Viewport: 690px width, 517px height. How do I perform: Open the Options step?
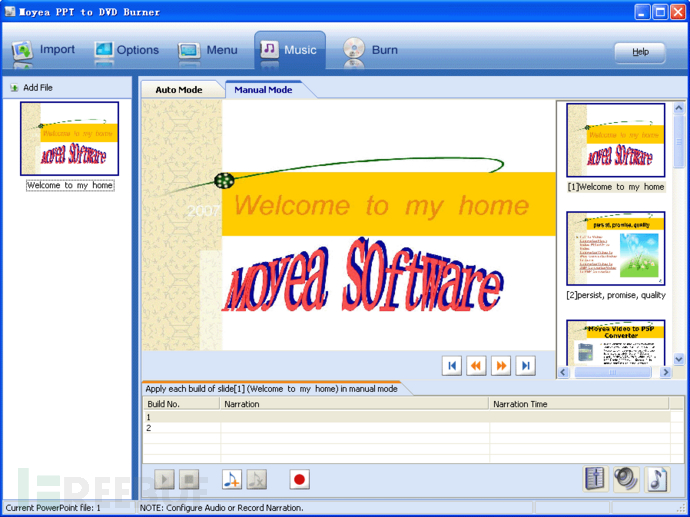[x=127, y=50]
